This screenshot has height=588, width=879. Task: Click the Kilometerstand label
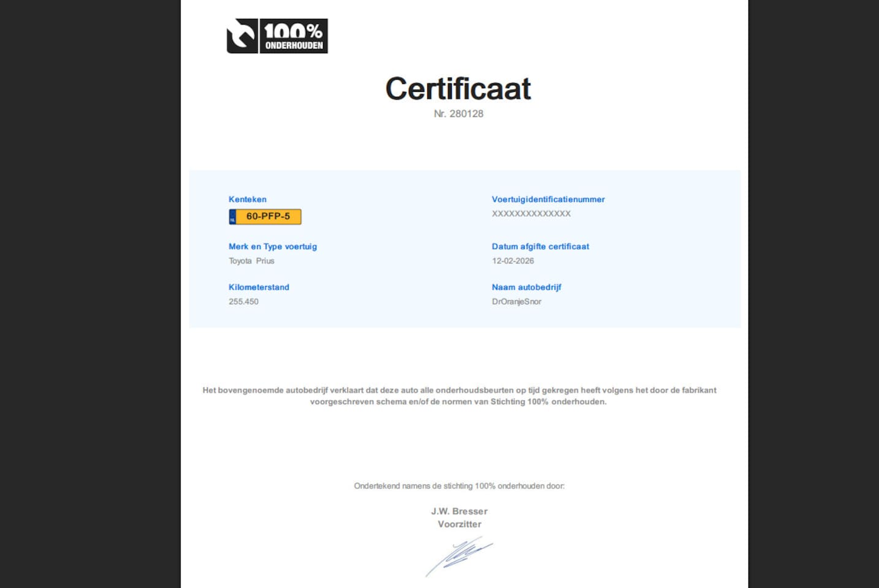[x=259, y=287]
